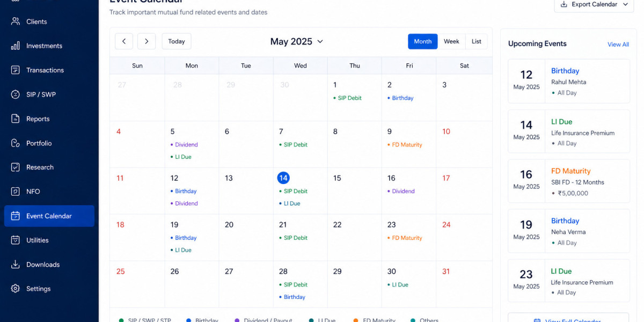
Task: Click the Investments bar chart icon
Action: (15, 46)
